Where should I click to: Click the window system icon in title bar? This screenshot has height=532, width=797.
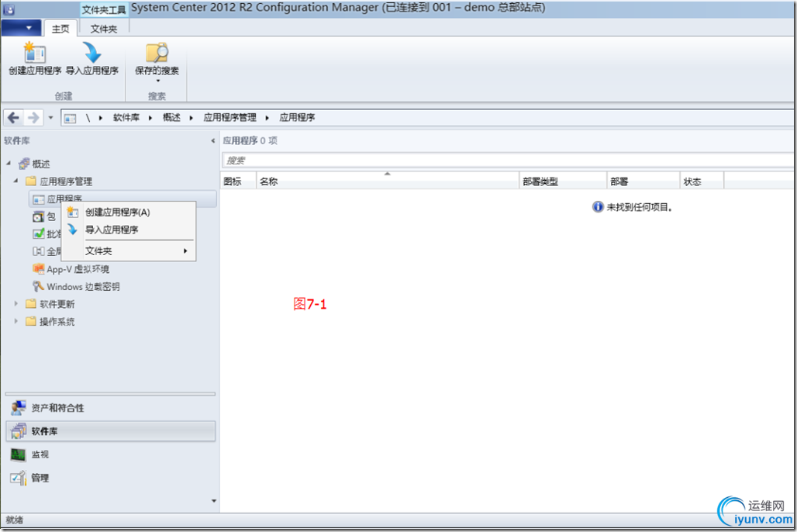click(x=9, y=9)
